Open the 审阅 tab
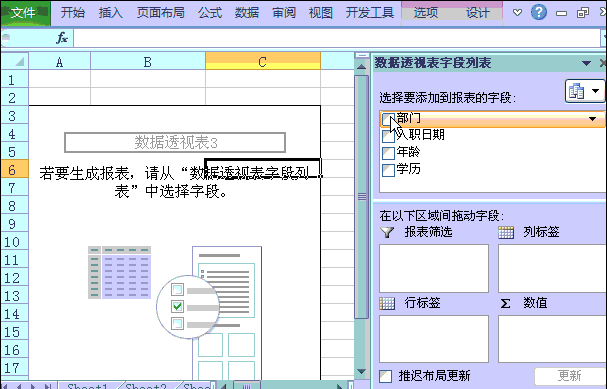Image resolution: width=607 pixels, height=389 pixels. click(x=284, y=13)
